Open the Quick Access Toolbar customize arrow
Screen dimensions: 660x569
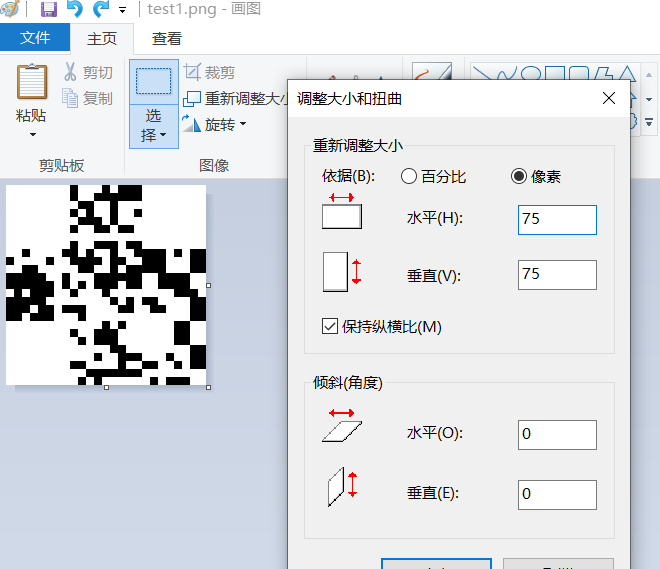pyautogui.click(x=122, y=10)
